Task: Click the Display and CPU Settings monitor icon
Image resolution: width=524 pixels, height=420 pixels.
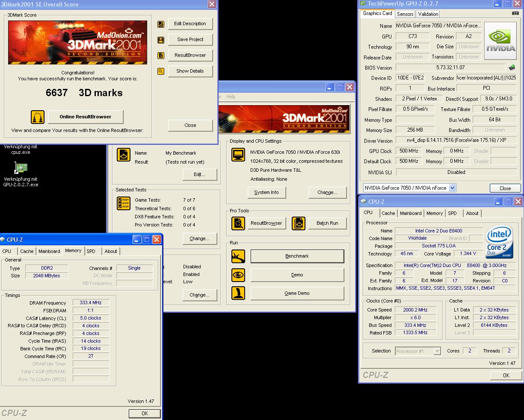Action: click(x=238, y=155)
